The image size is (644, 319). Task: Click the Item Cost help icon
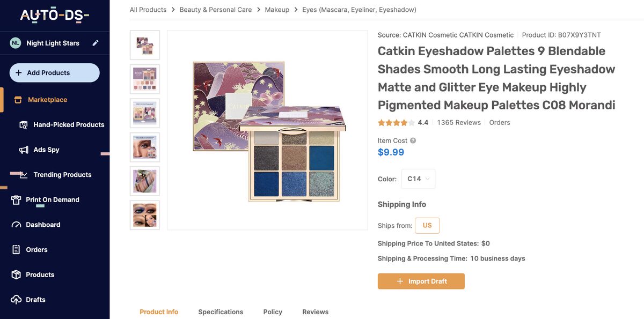click(412, 140)
